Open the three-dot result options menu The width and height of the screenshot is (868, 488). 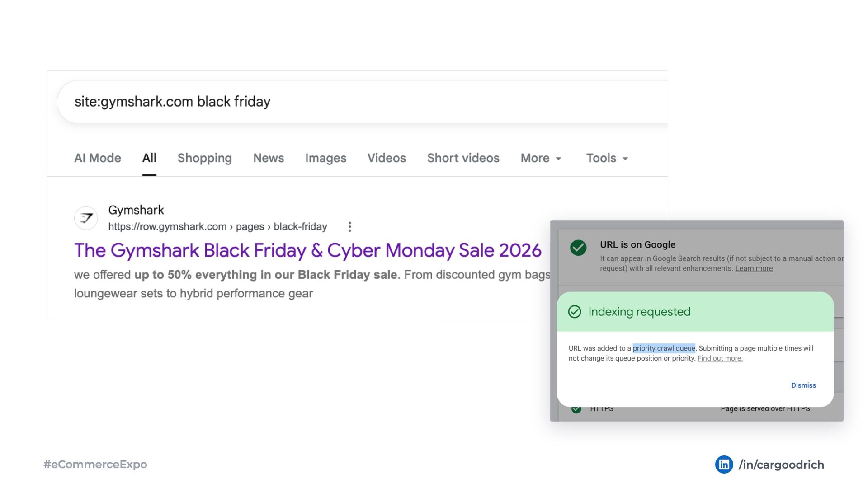click(x=349, y=227)
